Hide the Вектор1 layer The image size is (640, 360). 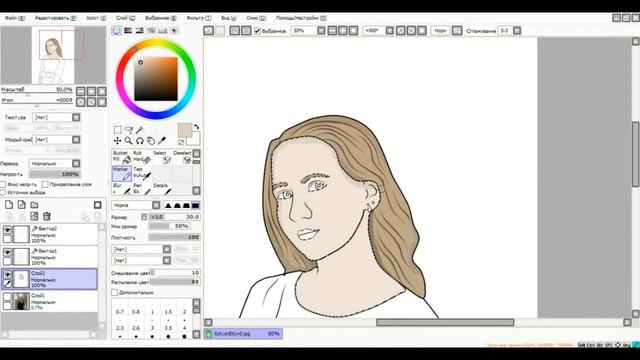coord(7,253)
